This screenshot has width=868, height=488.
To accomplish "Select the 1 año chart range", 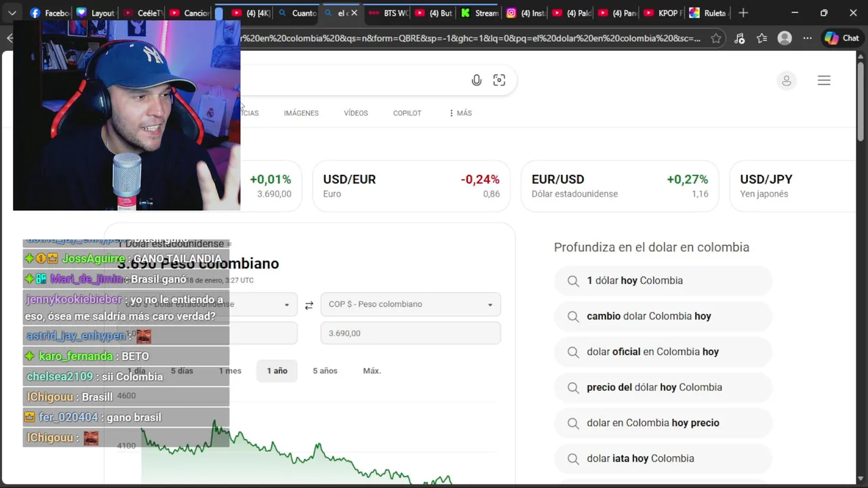I will pyautogui.click(x=277, y=371).
